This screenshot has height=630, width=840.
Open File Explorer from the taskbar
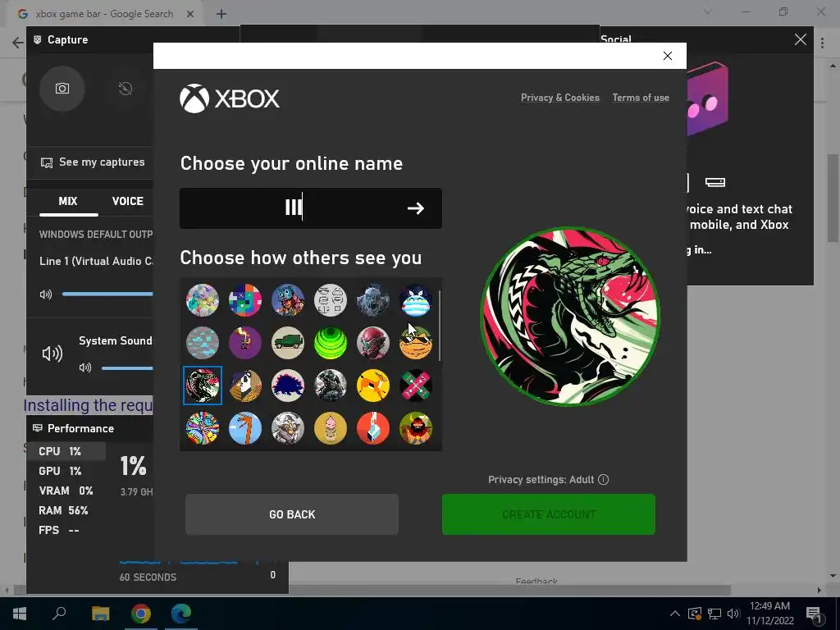(100, 614)
